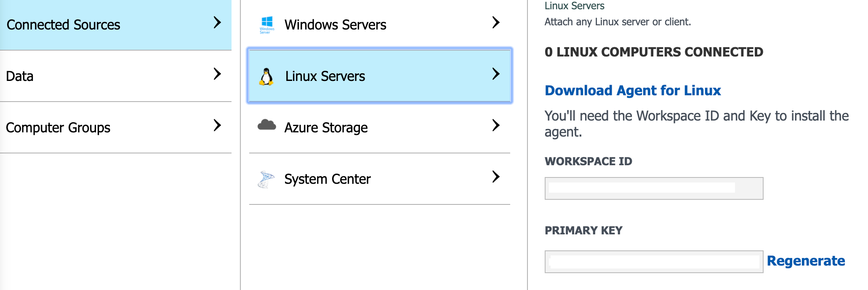Select Azure Storage source
Screen dimensions: 868x290
click(x=380, y=128)
